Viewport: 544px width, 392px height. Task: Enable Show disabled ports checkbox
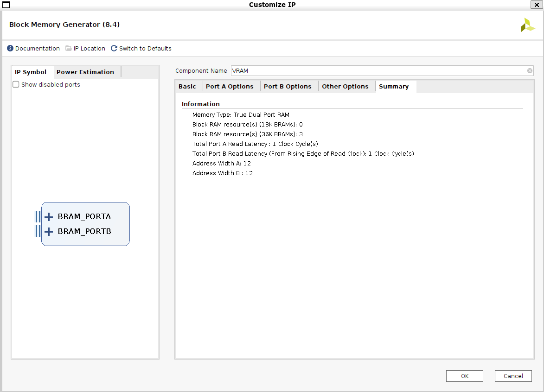(x=16, y=85)
